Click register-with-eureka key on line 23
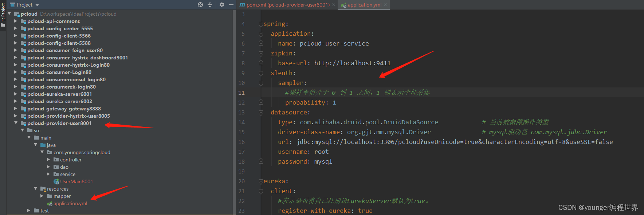Viewport: 644px width, 215px height. pos(314,211)
